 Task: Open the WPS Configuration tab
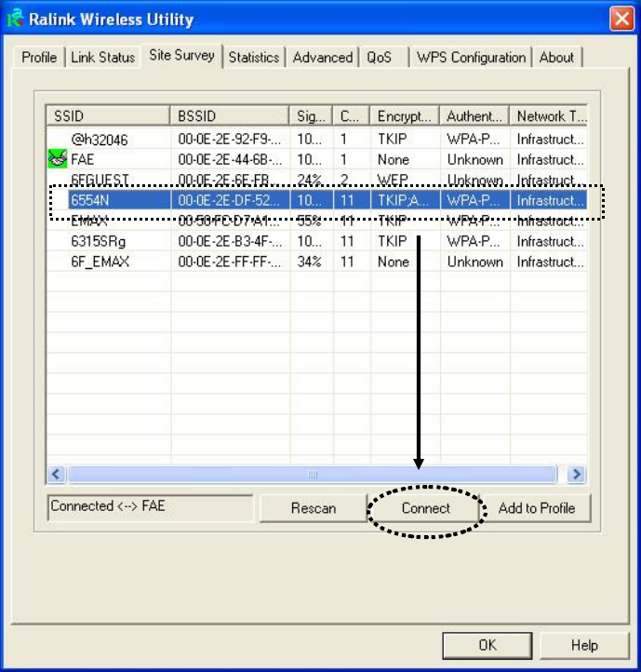471,57
